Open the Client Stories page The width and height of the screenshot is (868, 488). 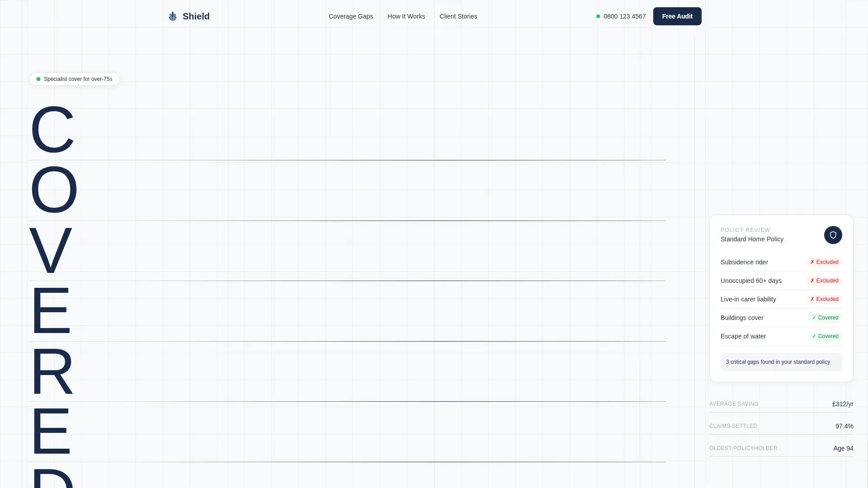click(x=458, y=16)
